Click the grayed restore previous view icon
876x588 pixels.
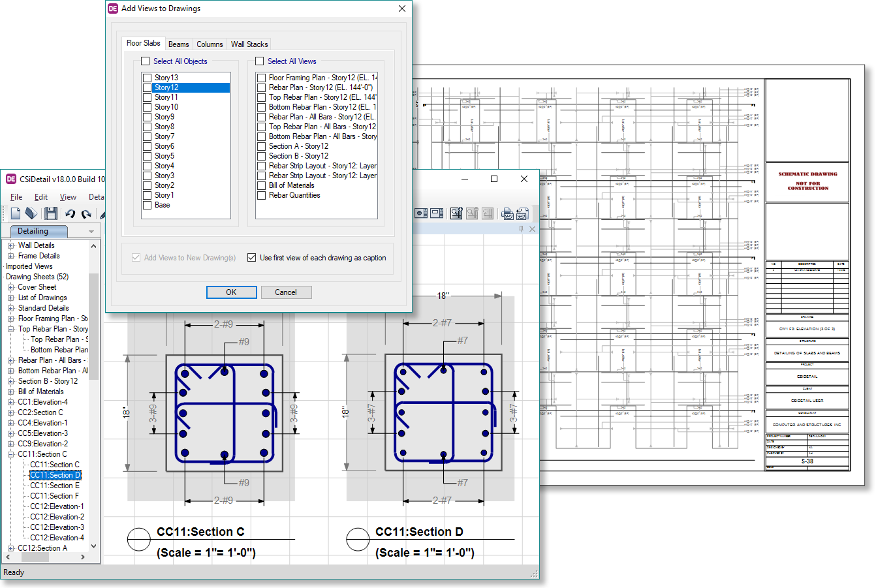tap(488, 213)
